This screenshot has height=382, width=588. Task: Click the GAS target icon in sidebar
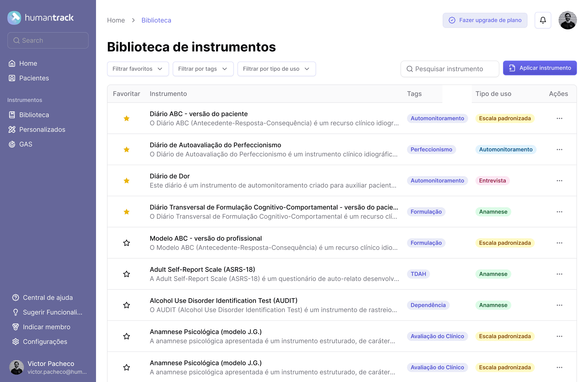(12, 144)
